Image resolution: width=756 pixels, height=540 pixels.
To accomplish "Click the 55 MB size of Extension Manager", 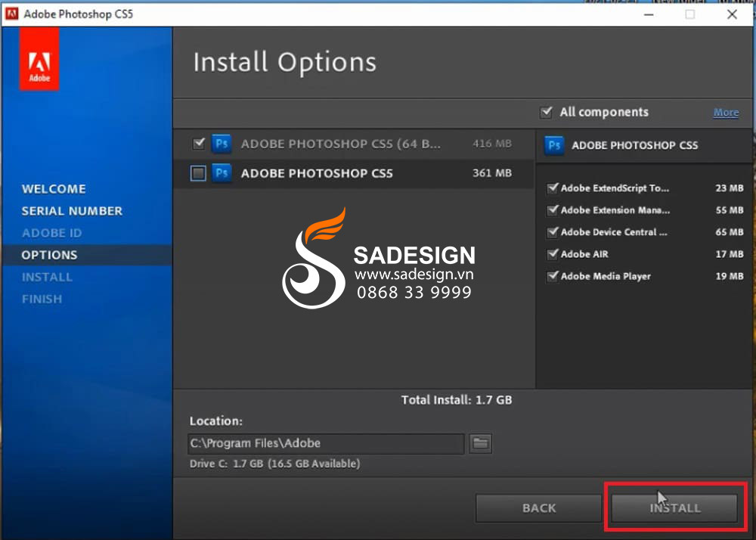I will [x=730, y=210].
